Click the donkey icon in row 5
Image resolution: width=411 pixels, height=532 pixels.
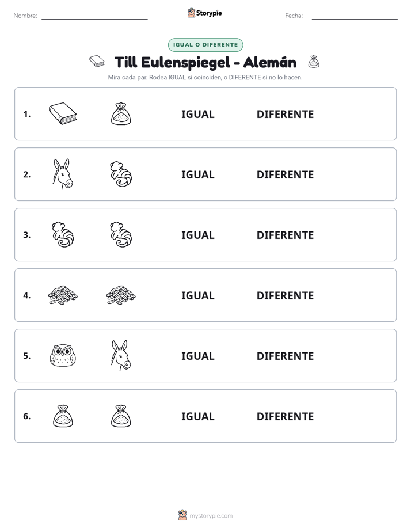(121, 356)
